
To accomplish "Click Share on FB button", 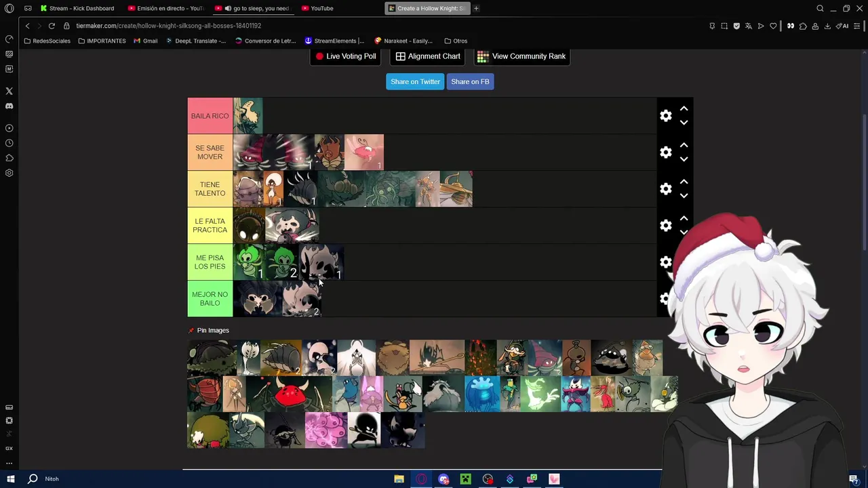I will (x=470, y=81).
